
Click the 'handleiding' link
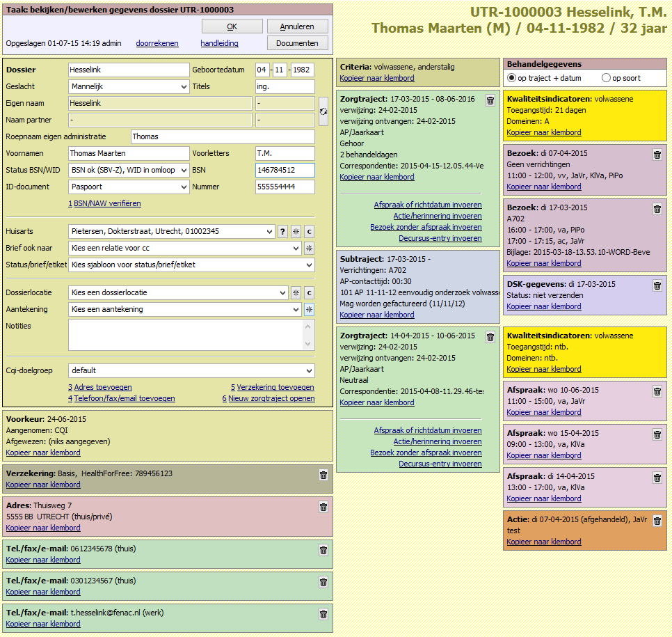point(219,43)
